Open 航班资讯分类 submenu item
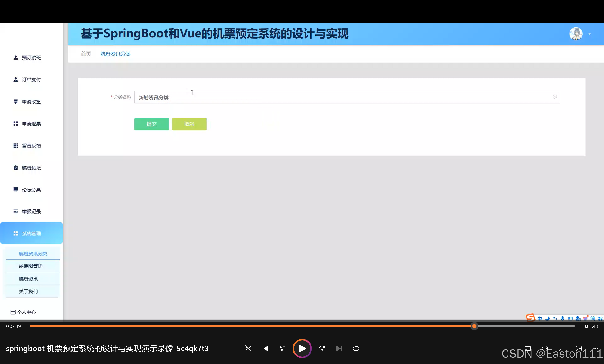This screenshot has height=364, width=604. tap(33, 253)
